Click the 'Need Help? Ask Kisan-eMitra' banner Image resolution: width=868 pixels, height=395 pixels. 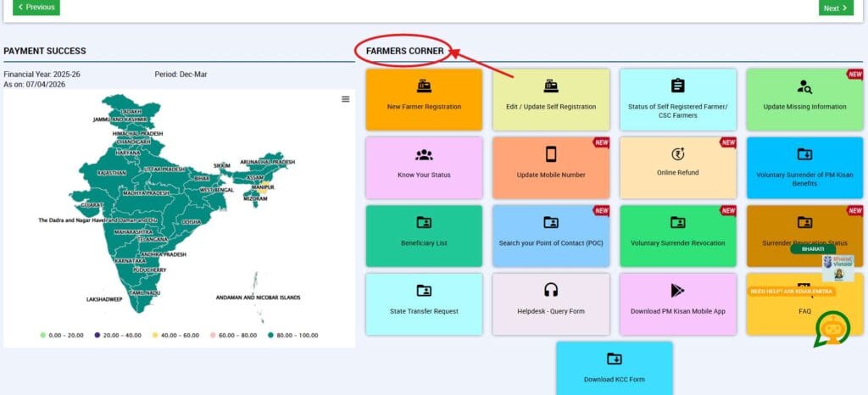point(791,292)
